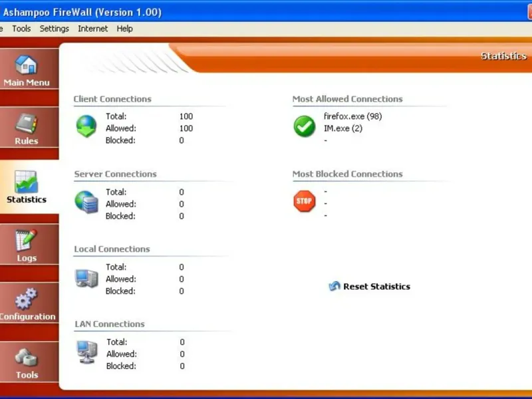Click Client Connections Total value 100
This screenshot has height=399, width=532.
[186, 116]
